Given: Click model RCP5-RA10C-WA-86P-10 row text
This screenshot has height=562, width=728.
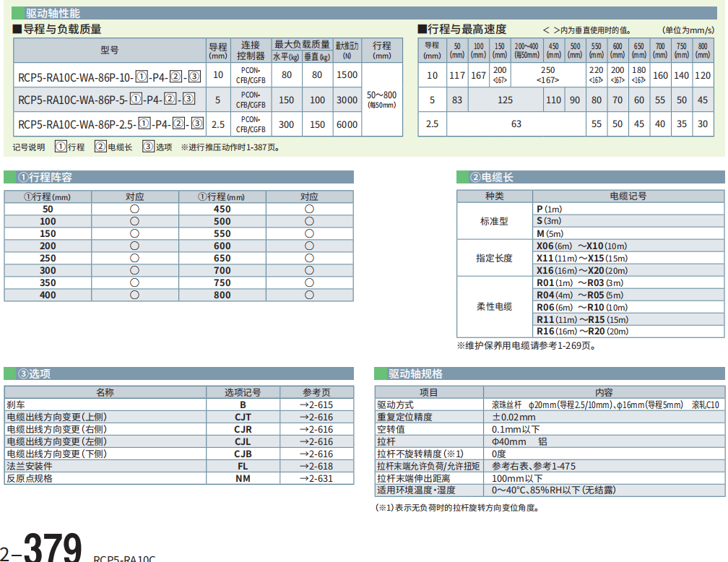Looking at the screenshot, I should pos(110,77).
